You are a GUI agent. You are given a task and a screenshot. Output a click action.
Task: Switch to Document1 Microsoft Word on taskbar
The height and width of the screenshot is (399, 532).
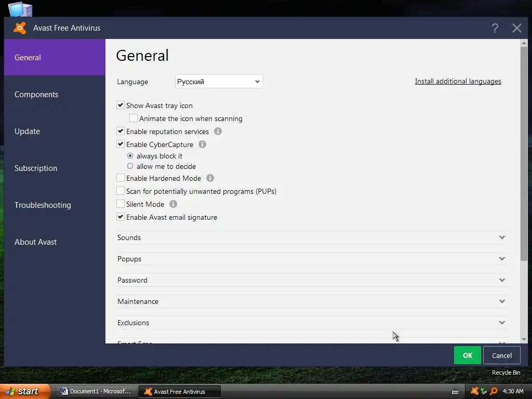pyautogui.click(x=96, y=391)
